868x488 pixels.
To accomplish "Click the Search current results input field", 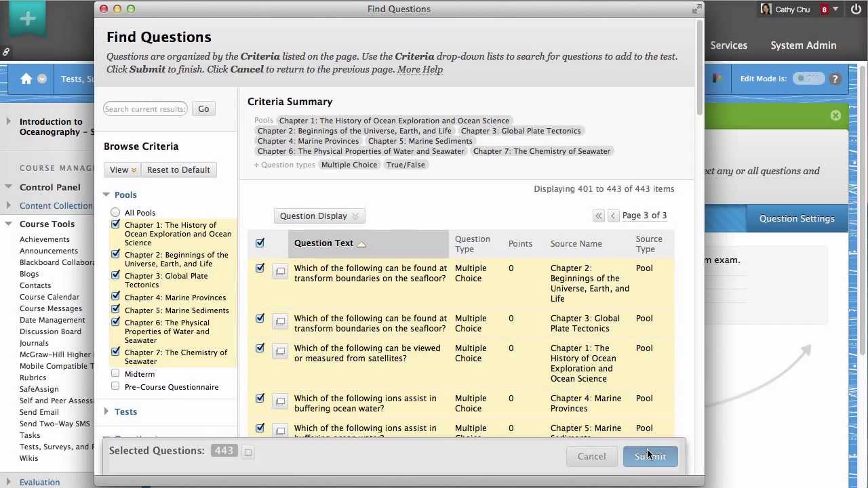I will click(145, 109).
